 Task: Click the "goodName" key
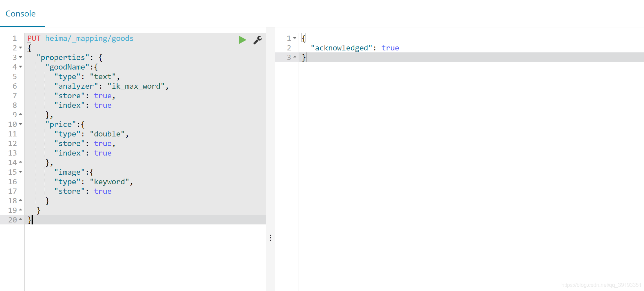point(67,67)
